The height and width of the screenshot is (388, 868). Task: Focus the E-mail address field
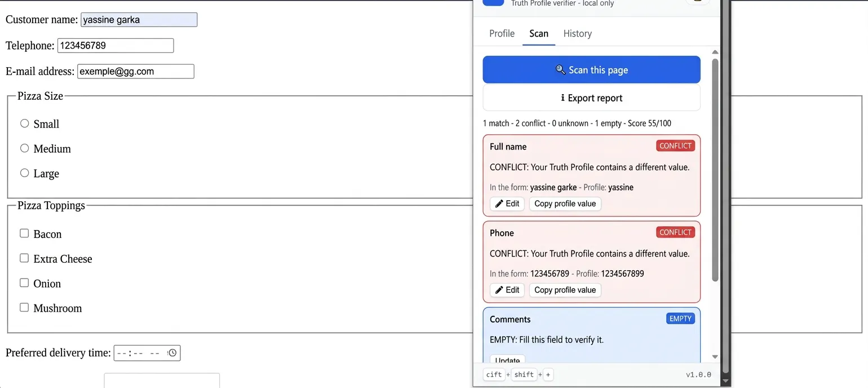tap(136, 72)
